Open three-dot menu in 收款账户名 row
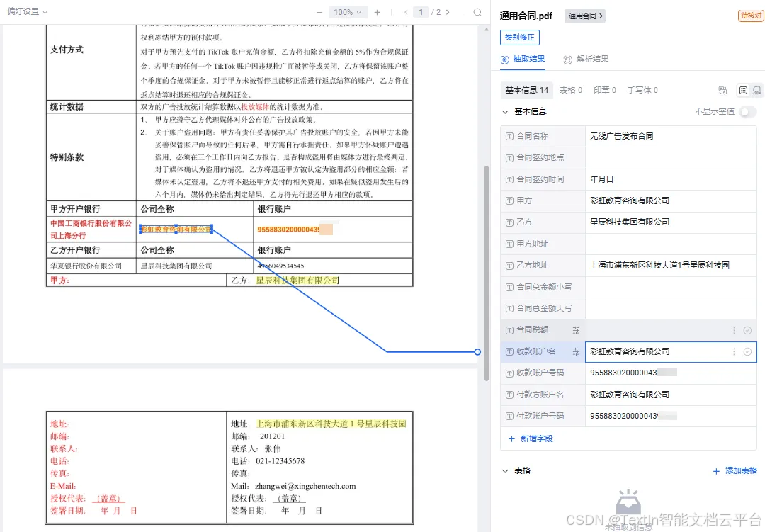This screenshot has width=765, height=532. 734,352
